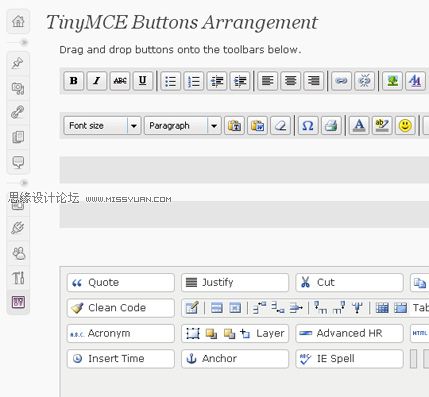Viewport: 429px width, 397px height.
Task: Open Media icon in sidebar
Action: tap(18, 88)
